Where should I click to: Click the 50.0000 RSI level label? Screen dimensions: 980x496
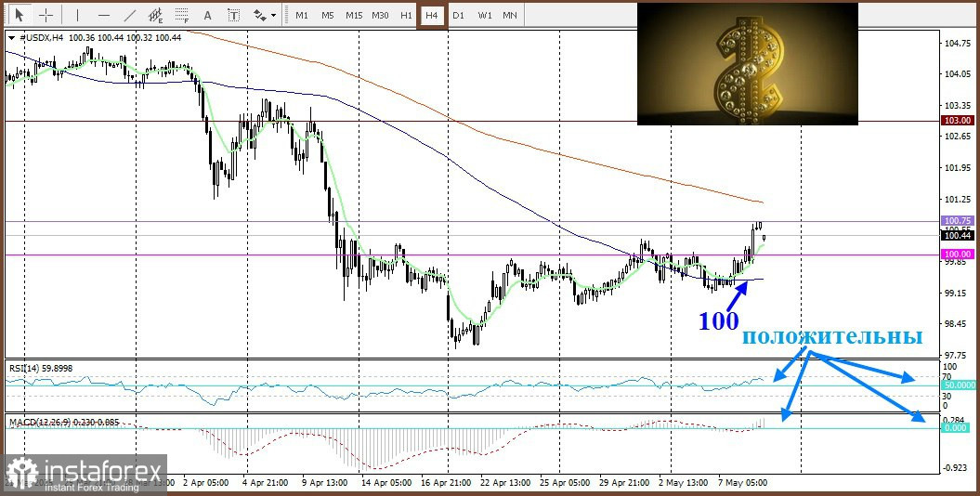[x=958, y=385]
